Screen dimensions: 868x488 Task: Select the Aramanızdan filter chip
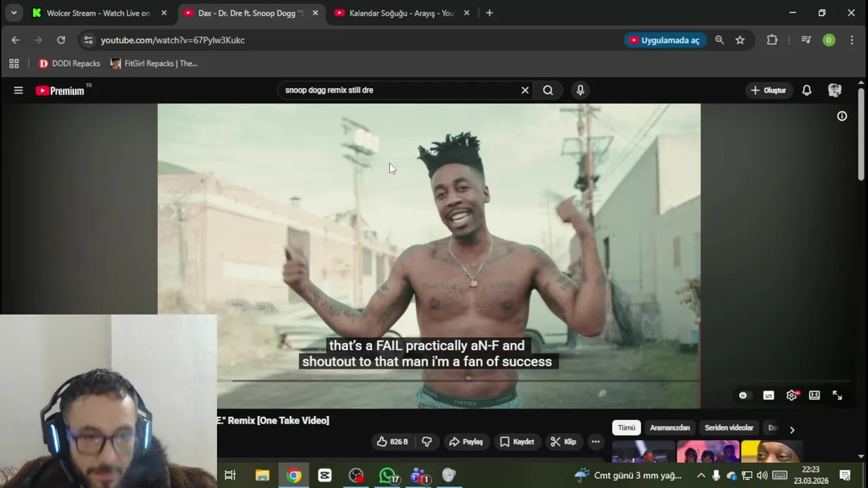(x=670, y=428)
